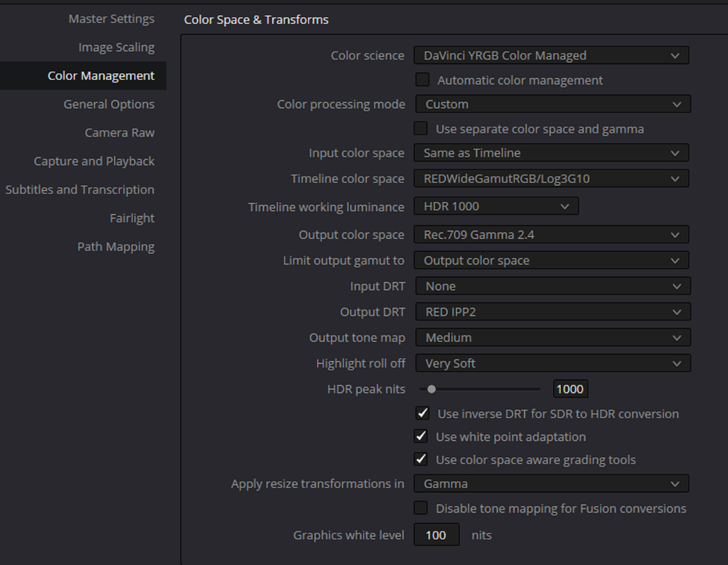
Task: Open the Camera Raw settings page
Action: pyautogui.click(x=119, y=133)
